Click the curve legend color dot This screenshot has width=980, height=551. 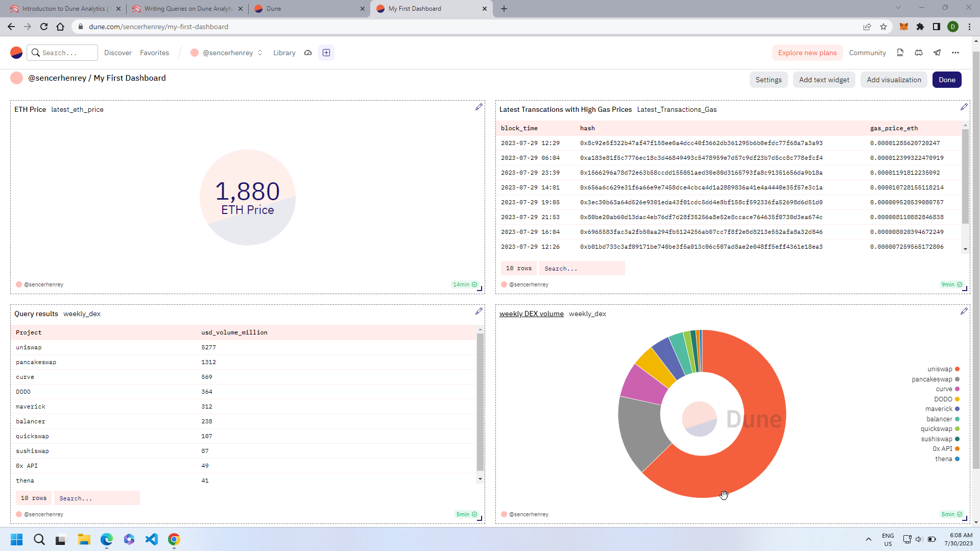pyautogui.click(x=957, y=389)
